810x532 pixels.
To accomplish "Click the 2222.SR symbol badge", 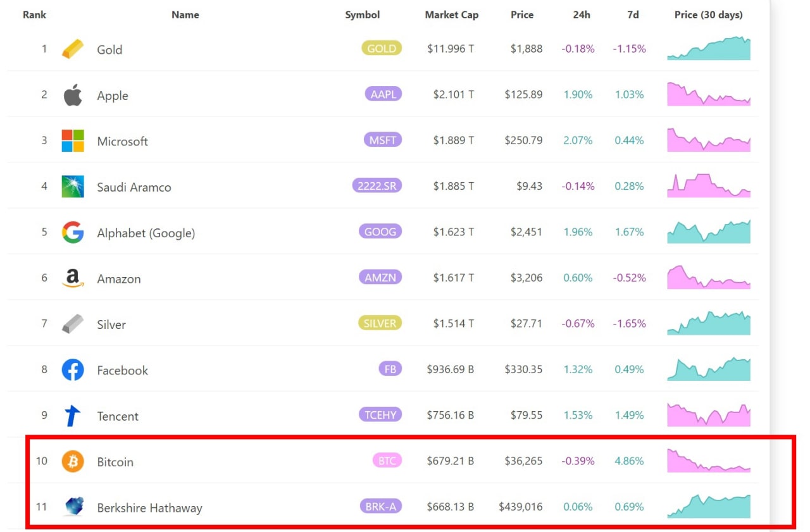I will tap(377, 185).
